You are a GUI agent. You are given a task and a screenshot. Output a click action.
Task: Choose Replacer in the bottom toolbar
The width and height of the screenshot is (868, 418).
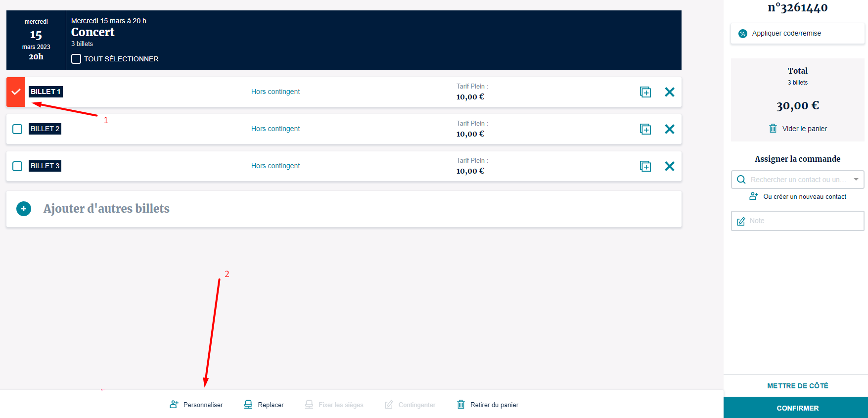click(x=264, y=405)
